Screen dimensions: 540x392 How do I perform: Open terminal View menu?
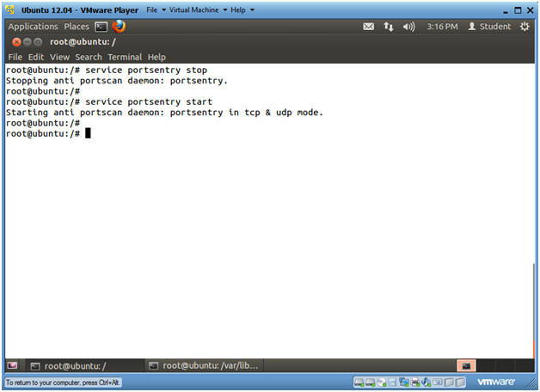coord(59,57)
